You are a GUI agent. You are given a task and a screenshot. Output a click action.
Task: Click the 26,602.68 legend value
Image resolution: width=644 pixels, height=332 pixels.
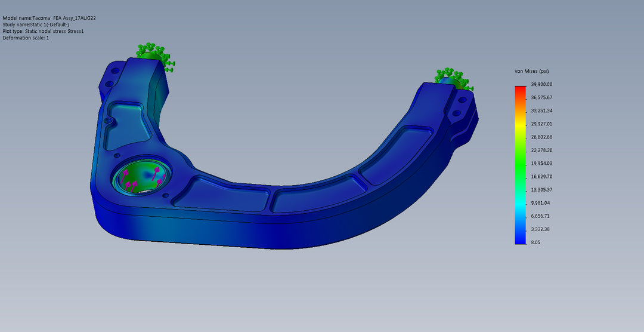pos(540,137)
